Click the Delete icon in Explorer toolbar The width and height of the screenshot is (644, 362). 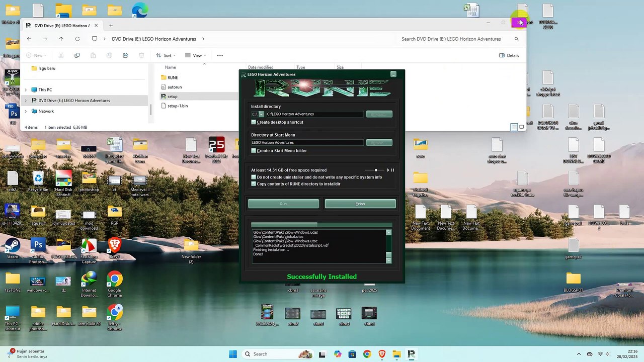(141, 55)
